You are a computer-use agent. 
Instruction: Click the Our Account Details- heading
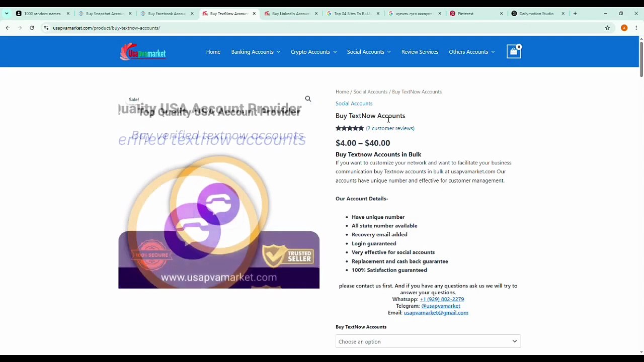(x=362, y=199)
